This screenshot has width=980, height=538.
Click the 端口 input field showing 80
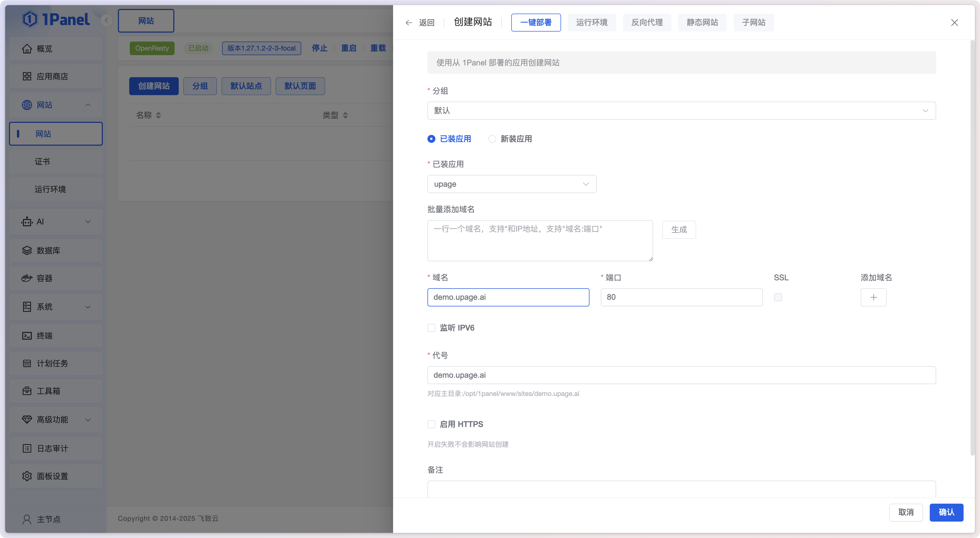tap(681, 297)
